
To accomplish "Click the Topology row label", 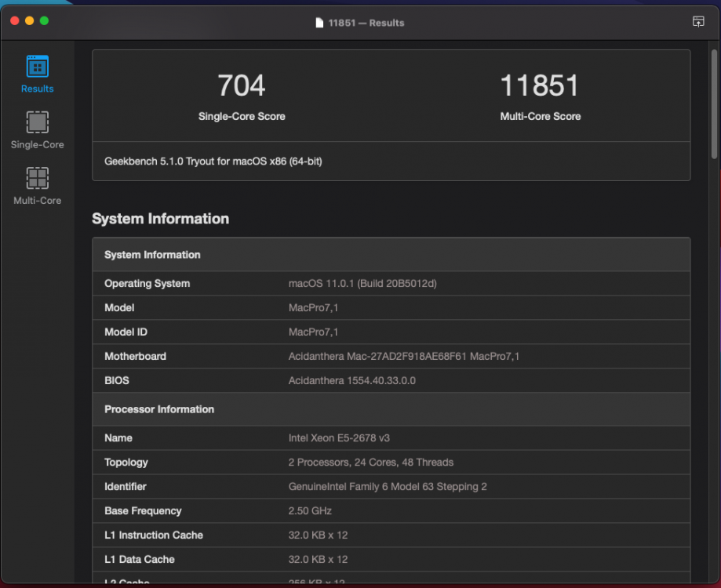I will (126, 462).
